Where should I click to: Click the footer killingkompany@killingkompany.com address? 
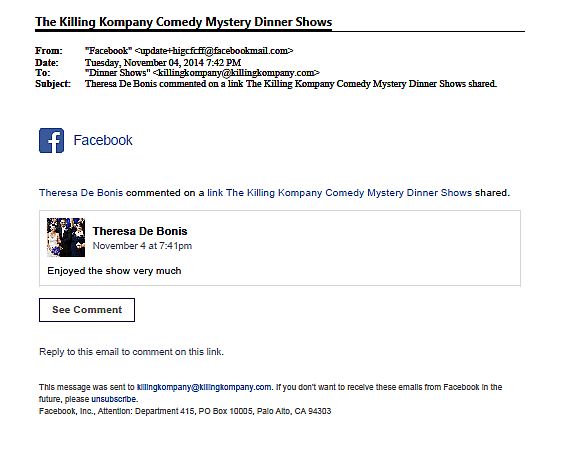point(204,387)
